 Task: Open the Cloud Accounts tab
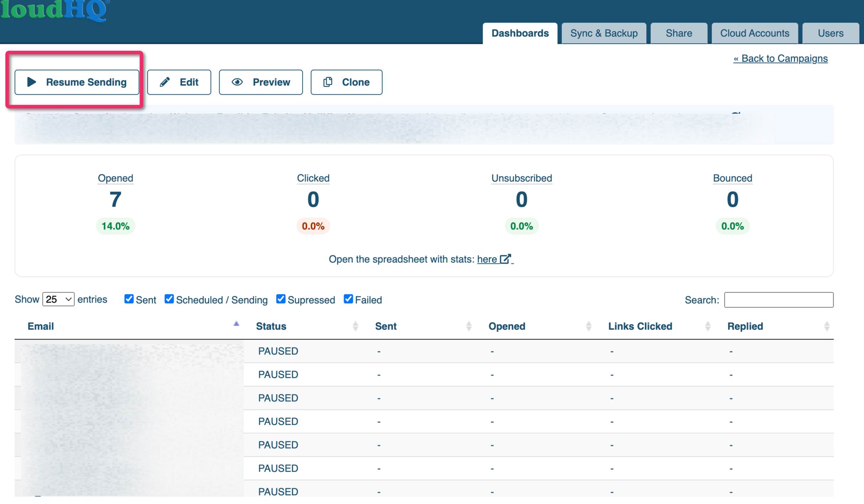[754, 33]
